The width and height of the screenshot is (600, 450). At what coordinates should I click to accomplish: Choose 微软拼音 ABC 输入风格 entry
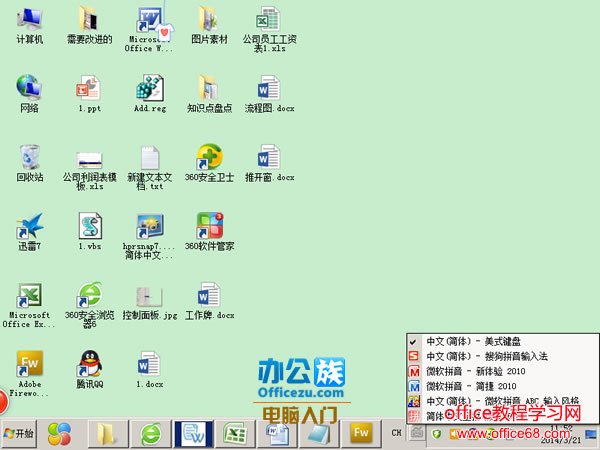(502, 401)
